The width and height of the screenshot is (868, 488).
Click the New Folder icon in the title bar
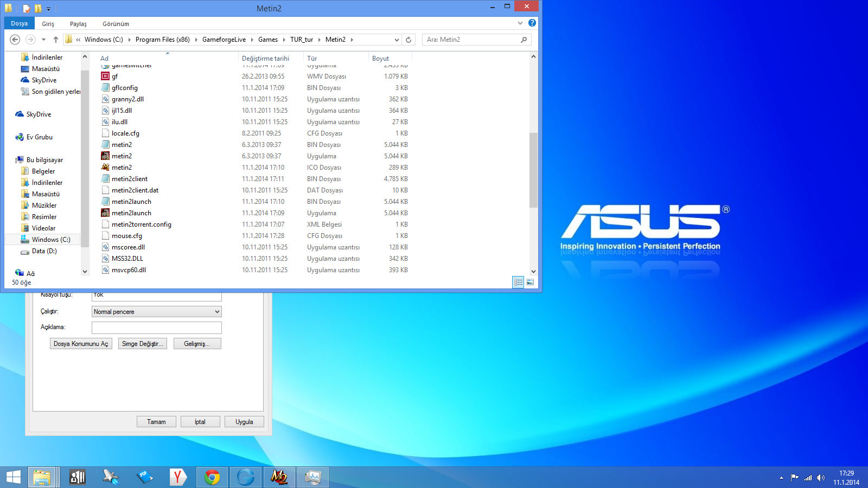(x=38, y=8)
